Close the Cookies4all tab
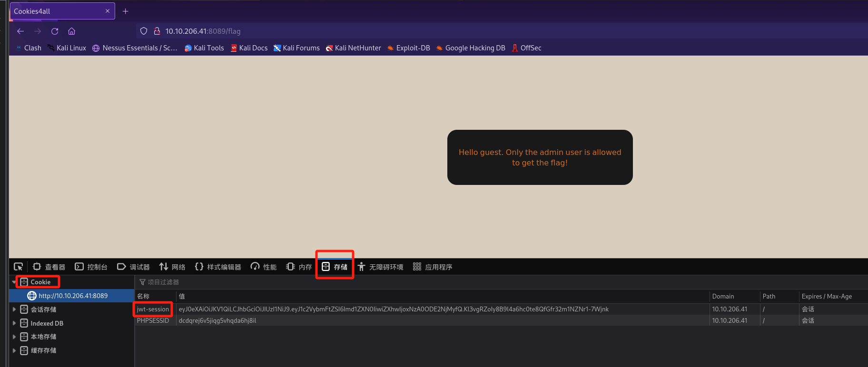 [108, 11]
